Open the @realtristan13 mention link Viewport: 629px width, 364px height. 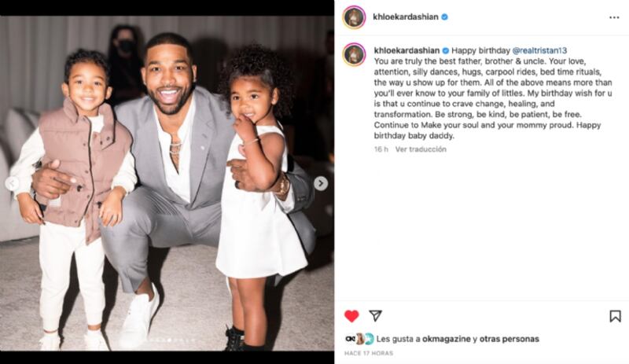[539, 50]
